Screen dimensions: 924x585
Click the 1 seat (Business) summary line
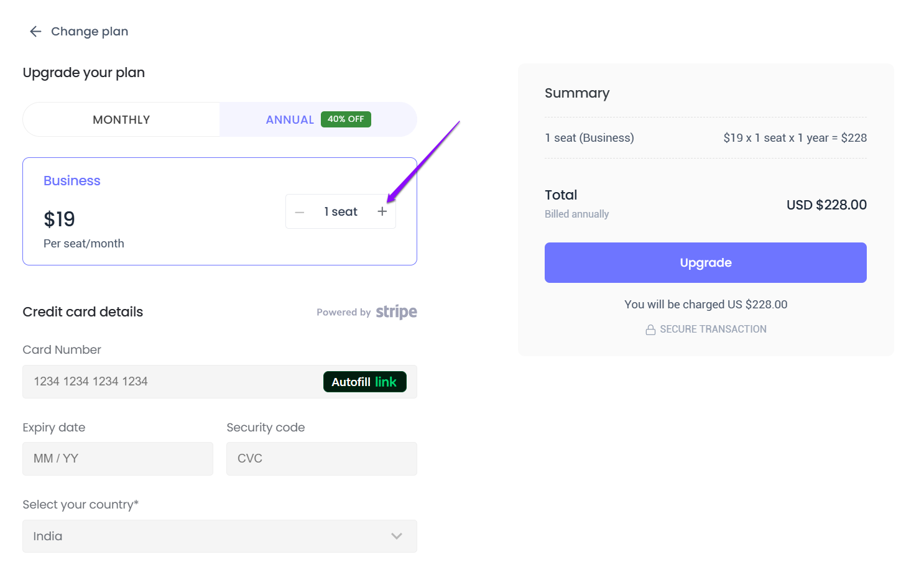click(x=589, y=138)
